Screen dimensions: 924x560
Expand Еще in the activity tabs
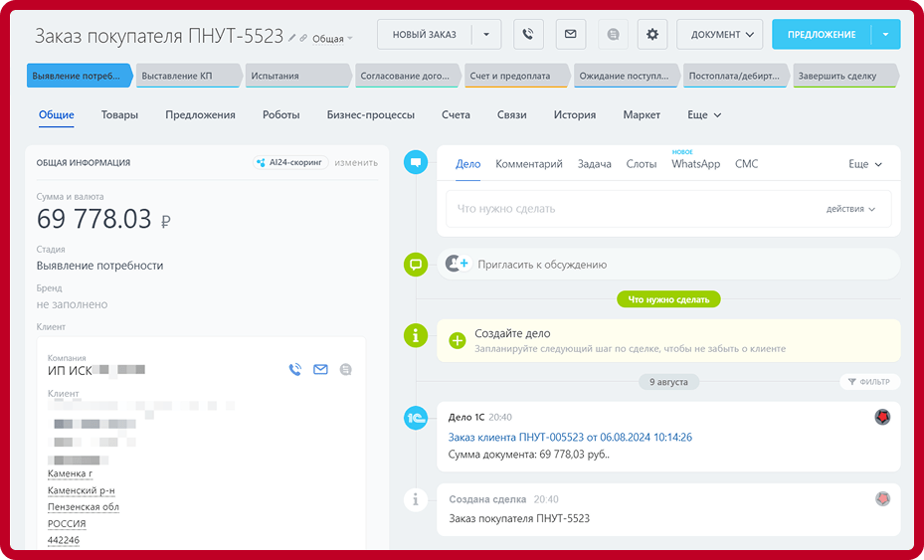(x=865, y=164)
